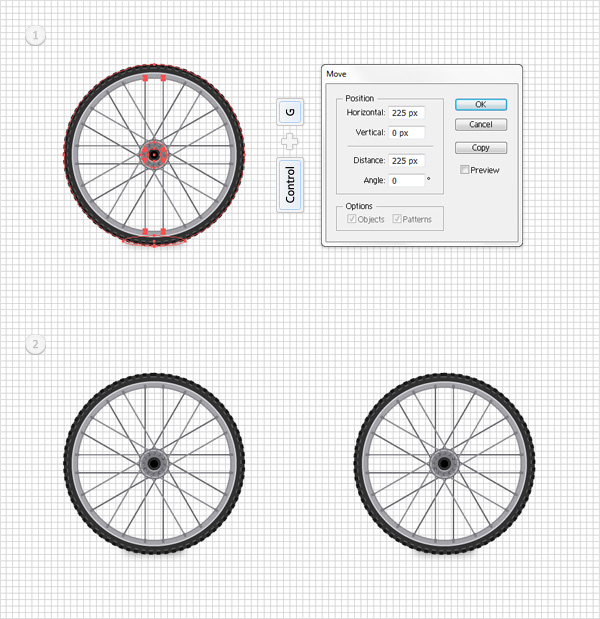600x619 pixels.
Task: Select the right wheel hub in step 2
Action: [x=444, y=463]
